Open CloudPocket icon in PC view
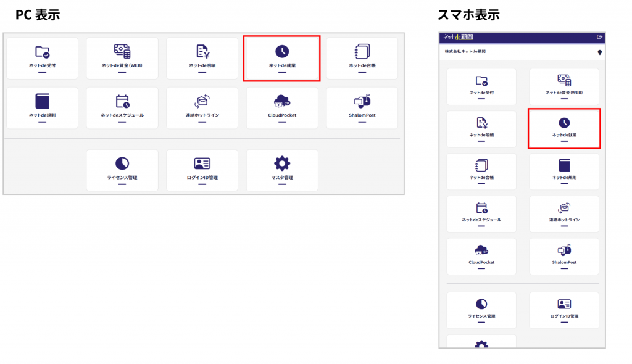 coord(282,101)
